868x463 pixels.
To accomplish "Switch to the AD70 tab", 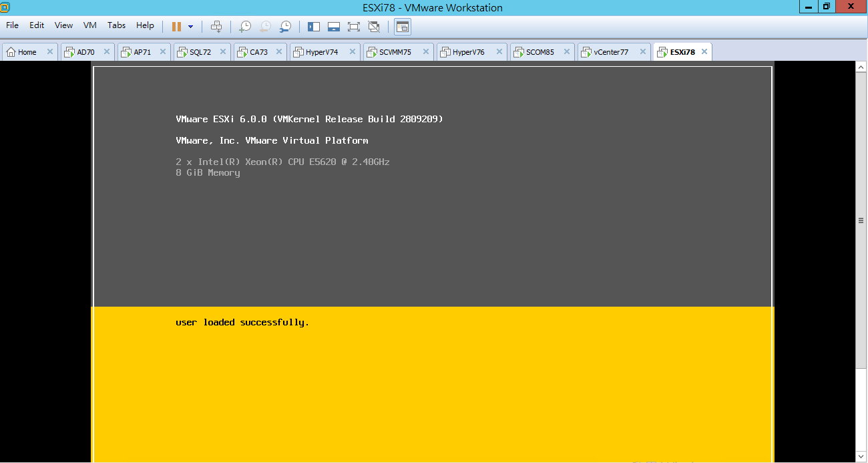I will [86, 52].
